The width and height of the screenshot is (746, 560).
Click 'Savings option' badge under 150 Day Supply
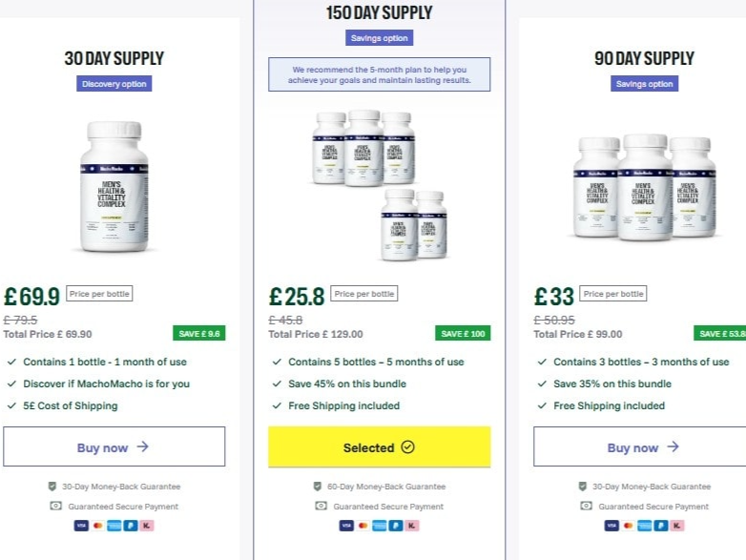pos(379,38)
